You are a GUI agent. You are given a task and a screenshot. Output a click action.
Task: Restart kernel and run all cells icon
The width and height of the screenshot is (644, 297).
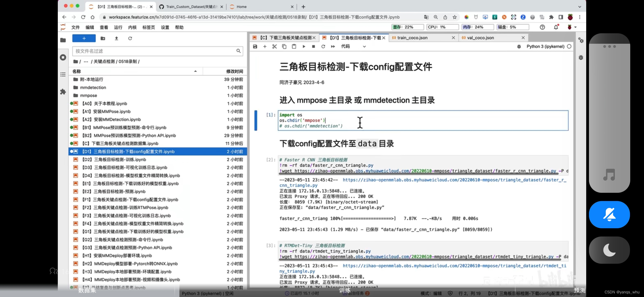333,46
